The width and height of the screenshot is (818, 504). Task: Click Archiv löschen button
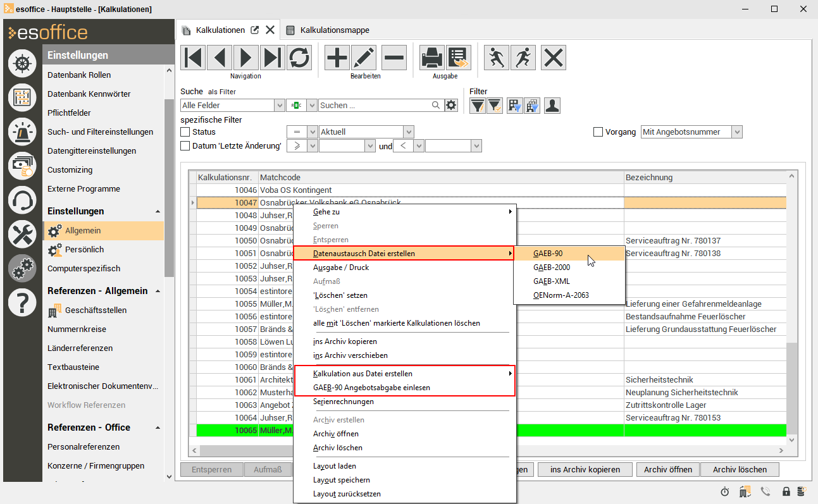pyautogui.click(x=740, y=470)
